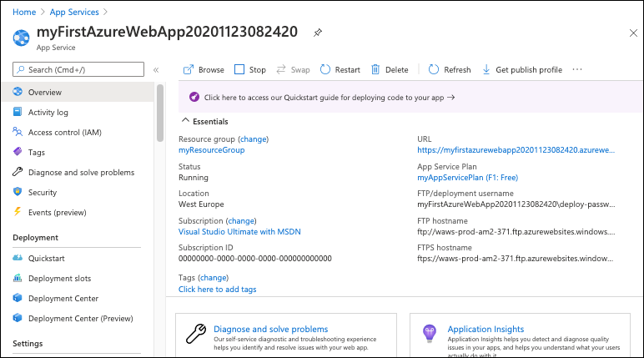Click the wrench icon for Diagnose and solve problems
The width and height of the screenshot is (644, 358).
pyautogui.click(x=18, y=172)
